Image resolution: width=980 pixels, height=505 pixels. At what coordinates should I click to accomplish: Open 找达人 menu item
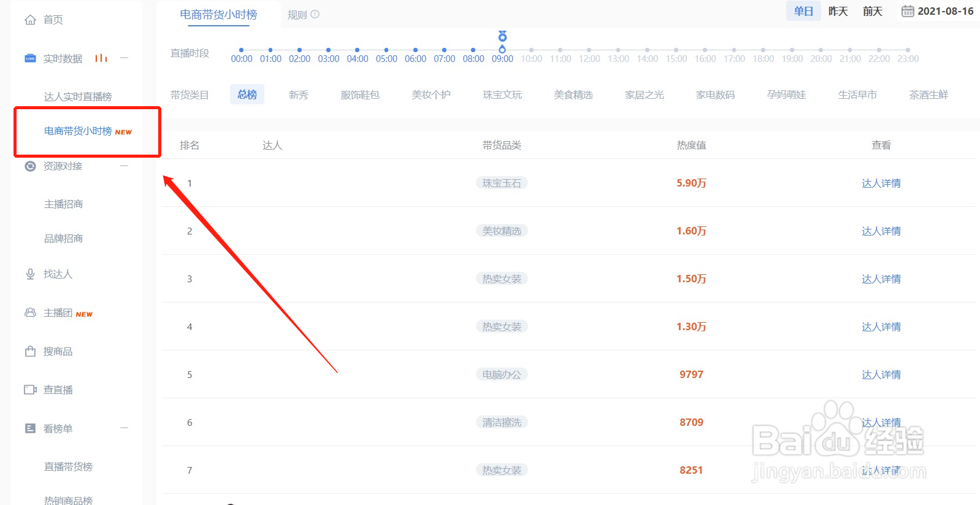[x=58, y=274]
